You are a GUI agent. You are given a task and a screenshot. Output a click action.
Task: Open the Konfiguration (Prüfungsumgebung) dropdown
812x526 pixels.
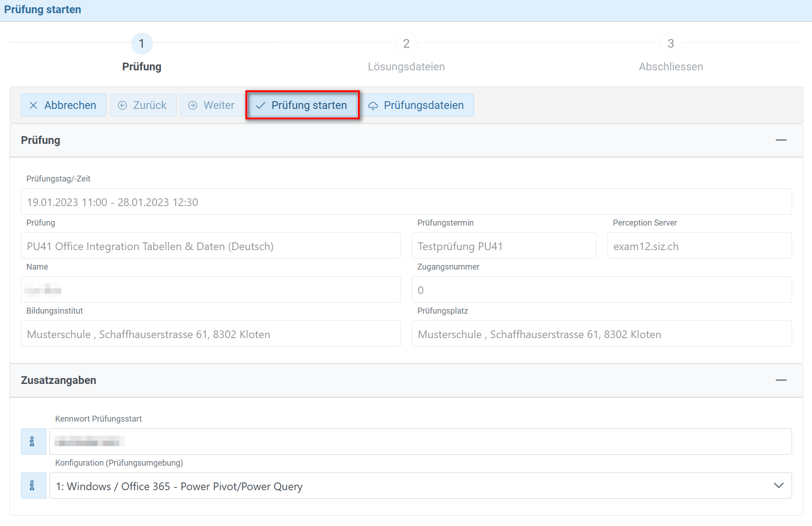point(421,486)
